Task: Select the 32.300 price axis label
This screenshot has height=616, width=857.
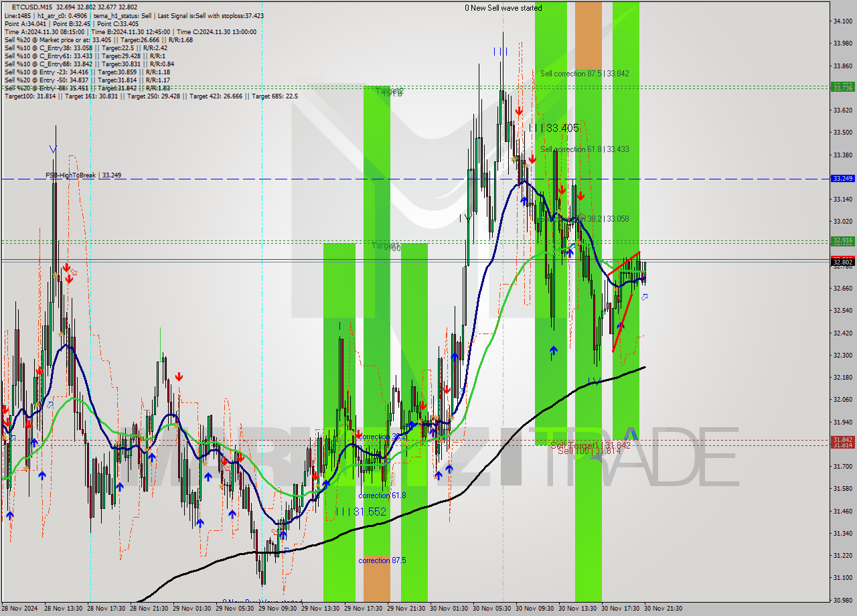Action: (843, 355)
